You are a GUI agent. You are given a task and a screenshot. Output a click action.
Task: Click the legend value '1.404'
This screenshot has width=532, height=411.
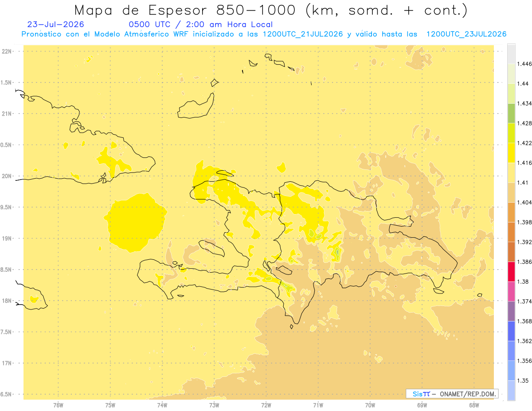point(524,202)
